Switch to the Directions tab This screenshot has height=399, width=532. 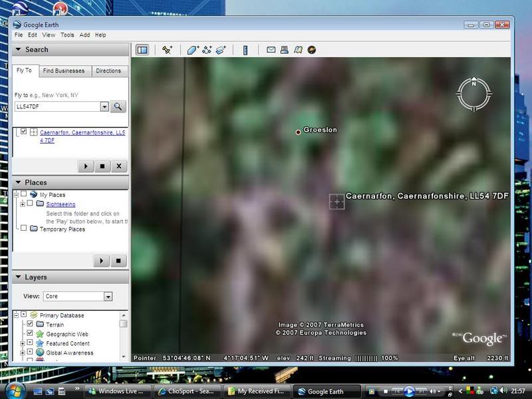[x=108, y=71]
